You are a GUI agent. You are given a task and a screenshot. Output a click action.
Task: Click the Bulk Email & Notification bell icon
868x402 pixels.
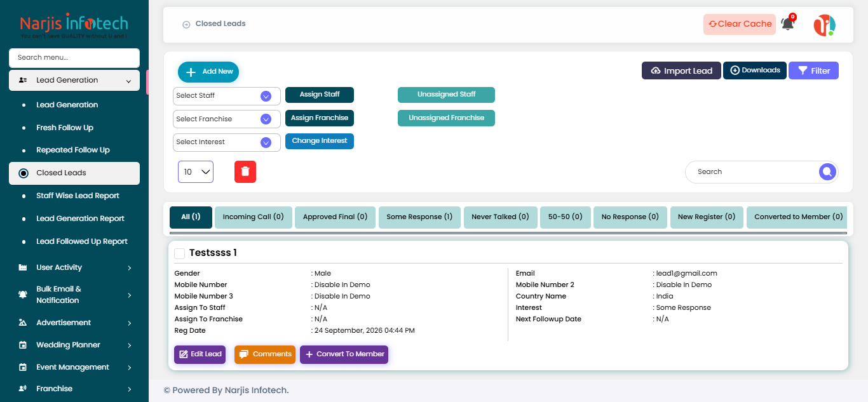(23, 295)
